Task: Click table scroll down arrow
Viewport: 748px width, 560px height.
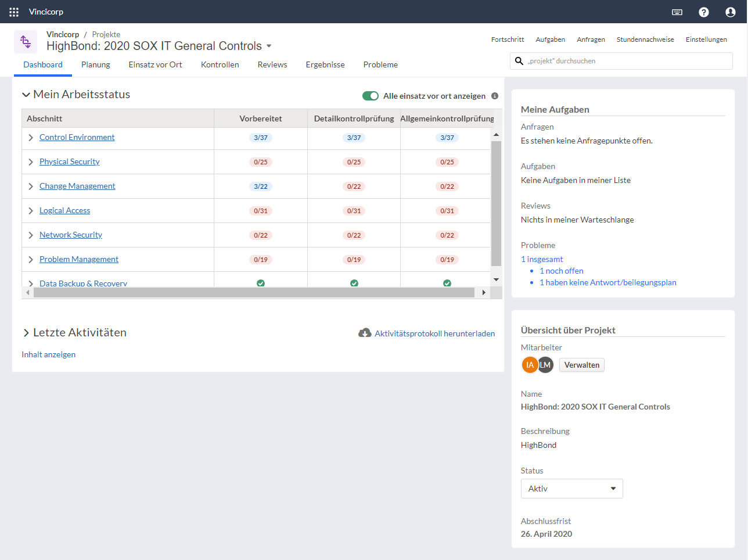Action: tap(497, 280)
